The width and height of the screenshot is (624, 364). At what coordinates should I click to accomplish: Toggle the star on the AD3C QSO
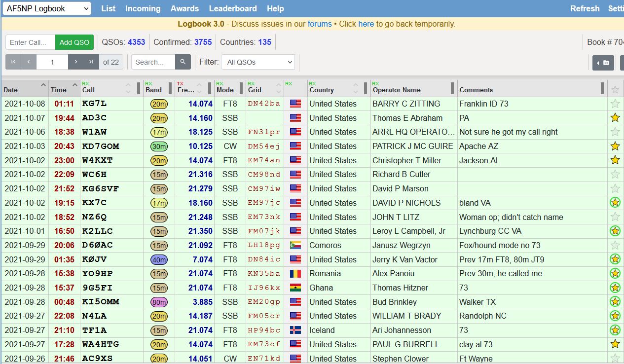(615, 118)
